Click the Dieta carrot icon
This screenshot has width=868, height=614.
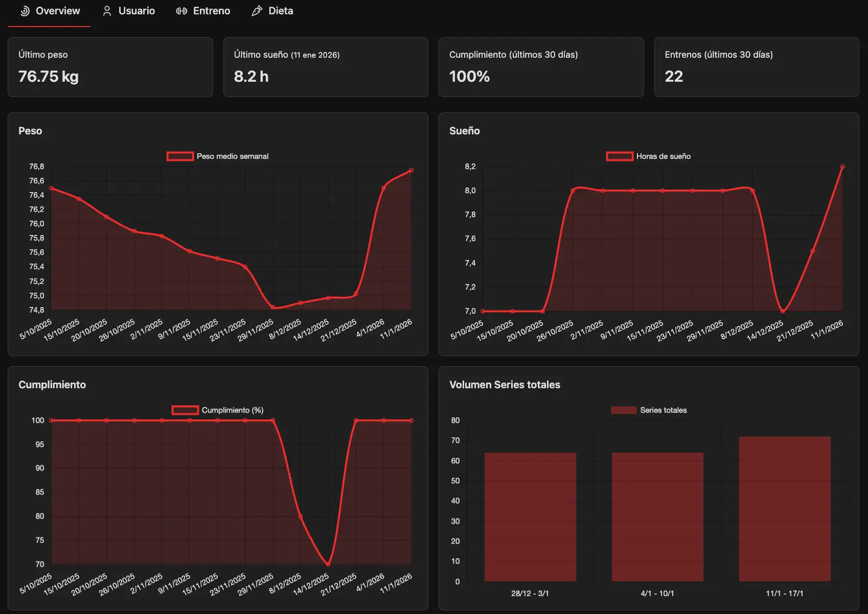257,11
